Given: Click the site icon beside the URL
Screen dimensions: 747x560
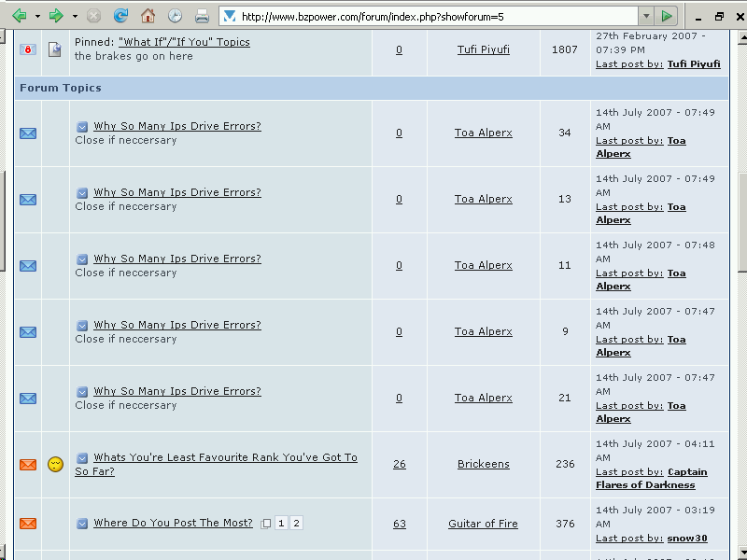Looking at the screenshot, I should pyautogui.click(x=230, y=17).
